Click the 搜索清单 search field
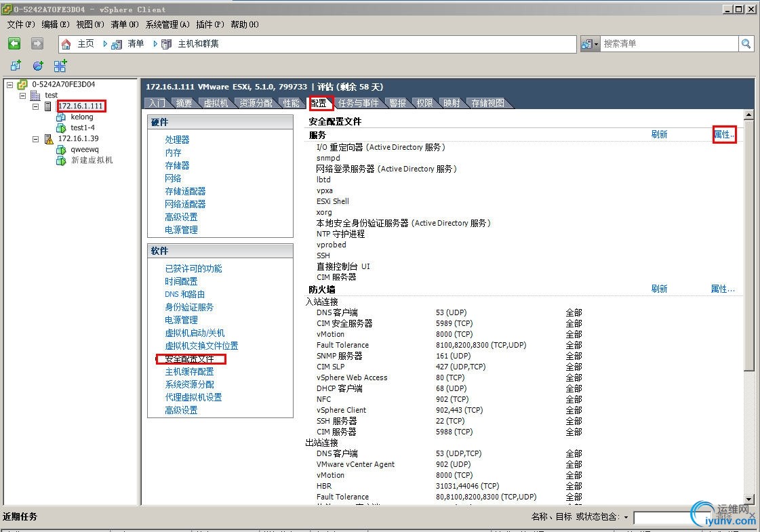Viewport: 760px width, 532px height. click(670, 44)
